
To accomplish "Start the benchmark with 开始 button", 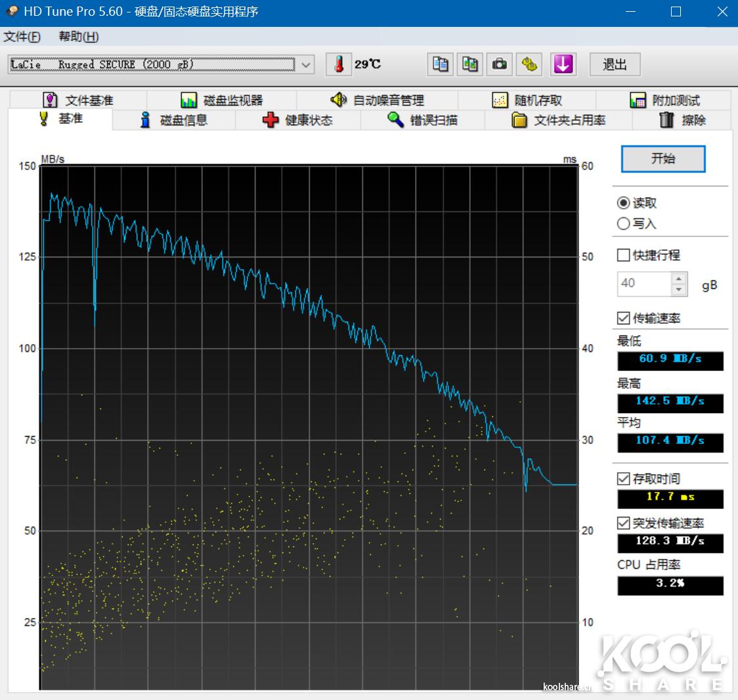I will tap(663, 159).
